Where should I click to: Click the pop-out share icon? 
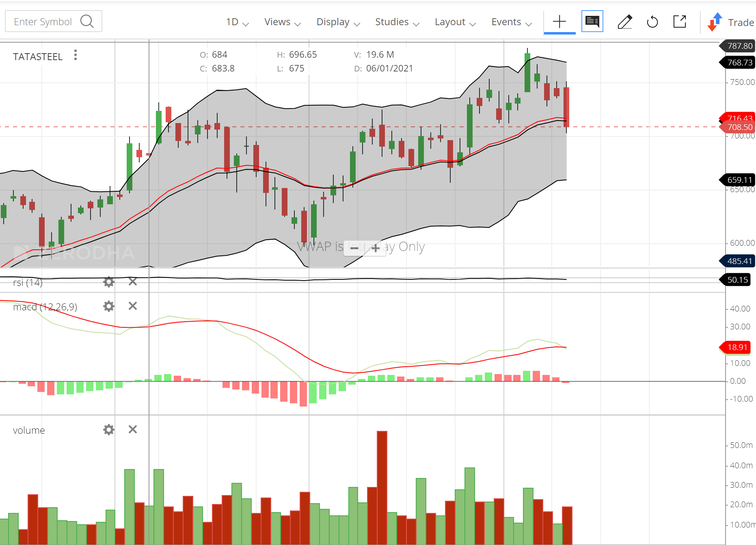(x=680, y=22)
